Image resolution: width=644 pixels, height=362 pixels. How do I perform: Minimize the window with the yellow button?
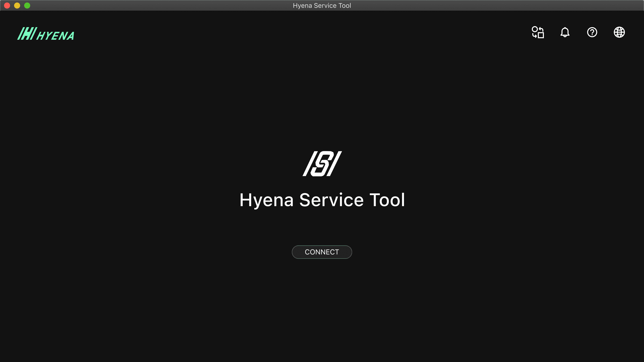[x=17, y=5]
